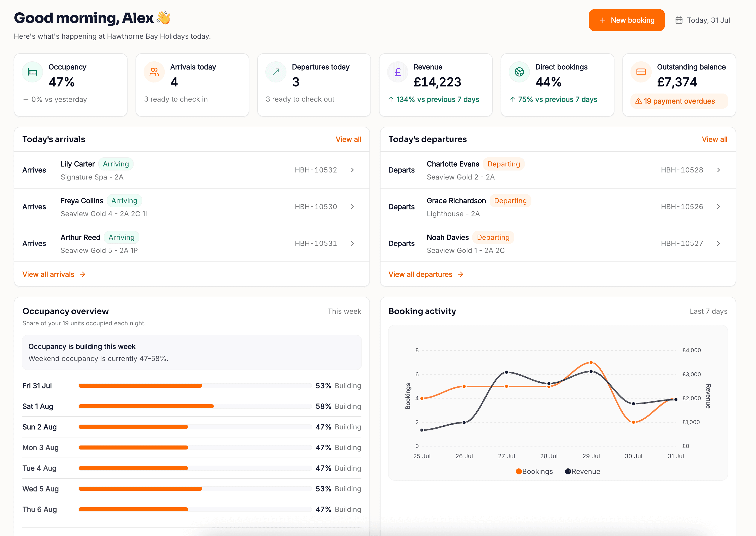Click the Mon 3 Aug occupancy row label

point(40,448)
